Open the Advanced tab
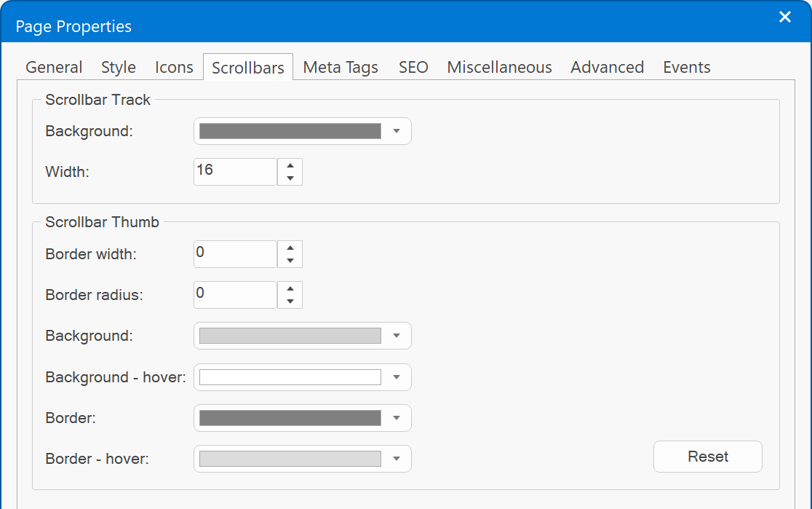812x509 pixels. click(x=607, y=68)
